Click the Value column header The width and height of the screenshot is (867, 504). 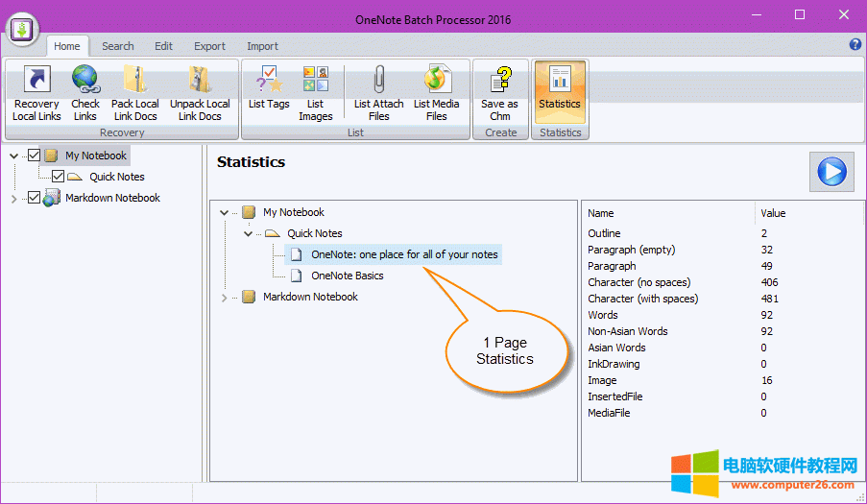click(x=773, y=213)
